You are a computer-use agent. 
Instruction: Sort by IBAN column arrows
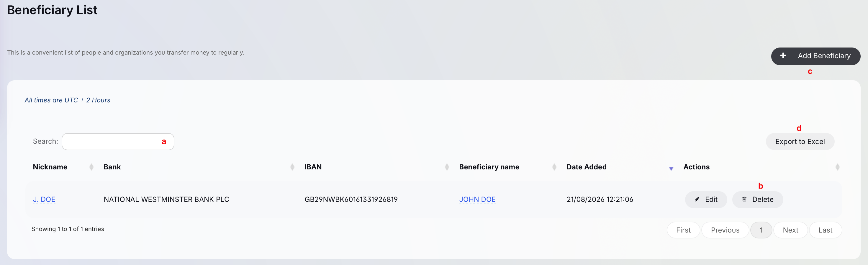coord(447,167)
